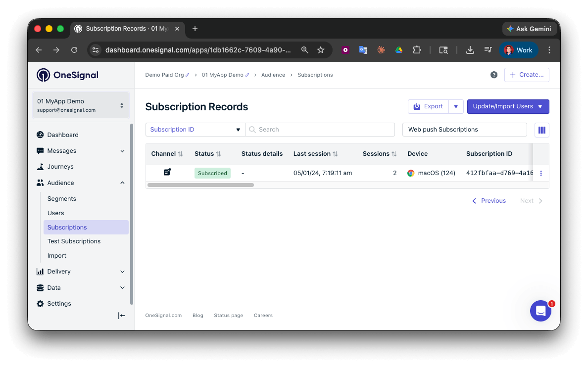
Task: Click the sidebar vertical scrollbar
Action: [132, 214]
